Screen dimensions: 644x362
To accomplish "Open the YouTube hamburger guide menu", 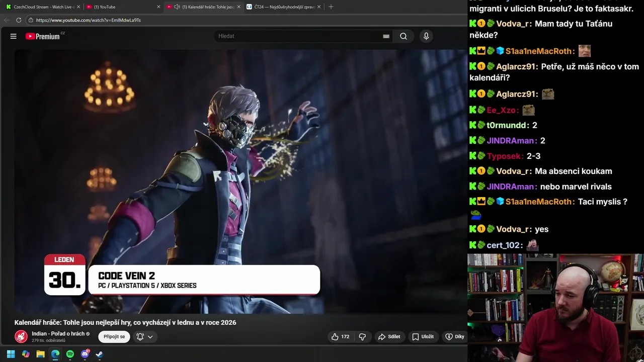I will (14, 36).
